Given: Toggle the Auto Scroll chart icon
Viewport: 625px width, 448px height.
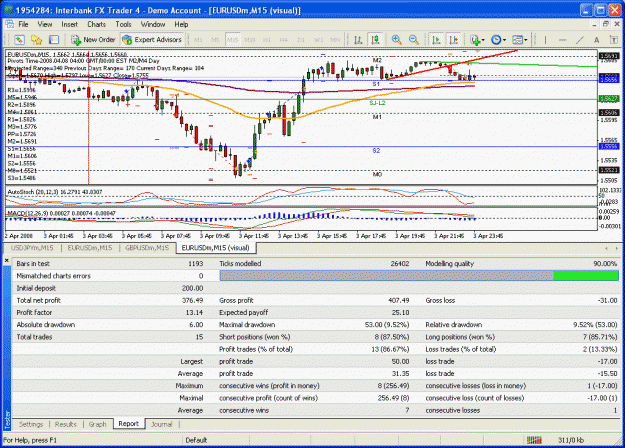Looking at the screenshot, I should (436, 39).
